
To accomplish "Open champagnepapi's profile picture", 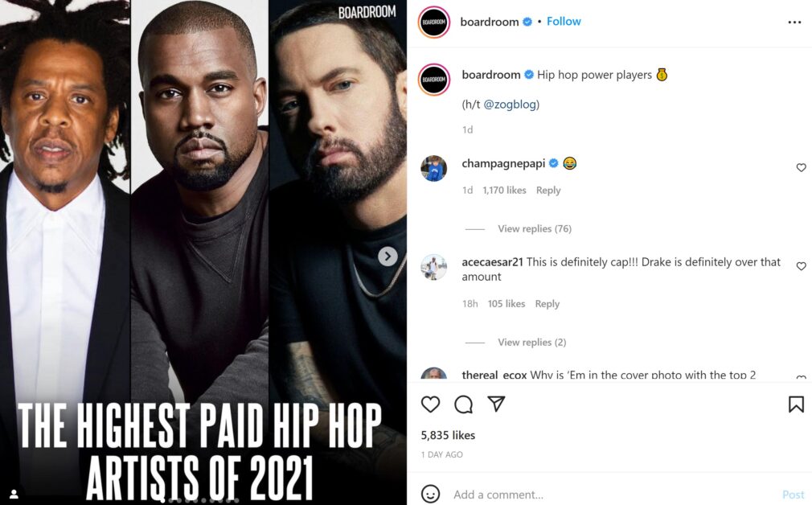I will coord(434,168).
